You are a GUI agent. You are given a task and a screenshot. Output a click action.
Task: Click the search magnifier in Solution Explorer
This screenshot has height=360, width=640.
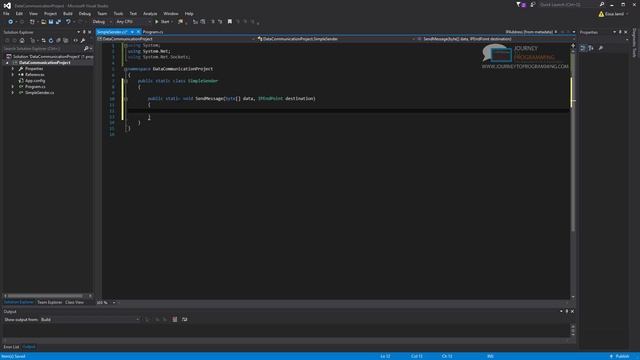86,49
